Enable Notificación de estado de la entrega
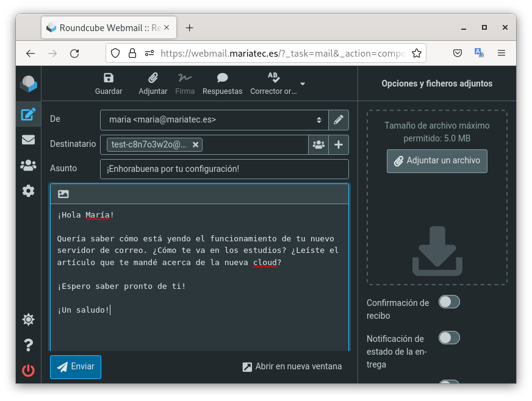Screen dimensions: 532x401 coord(449,338)
